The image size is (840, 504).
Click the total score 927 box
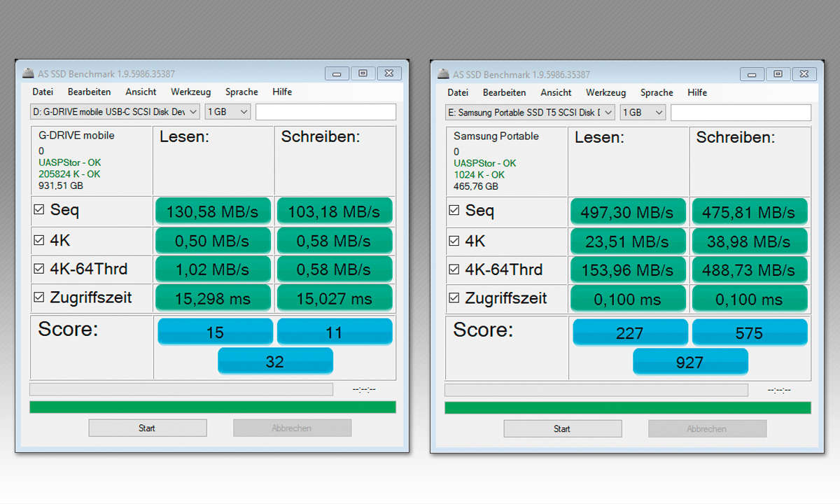coord(690,361)
